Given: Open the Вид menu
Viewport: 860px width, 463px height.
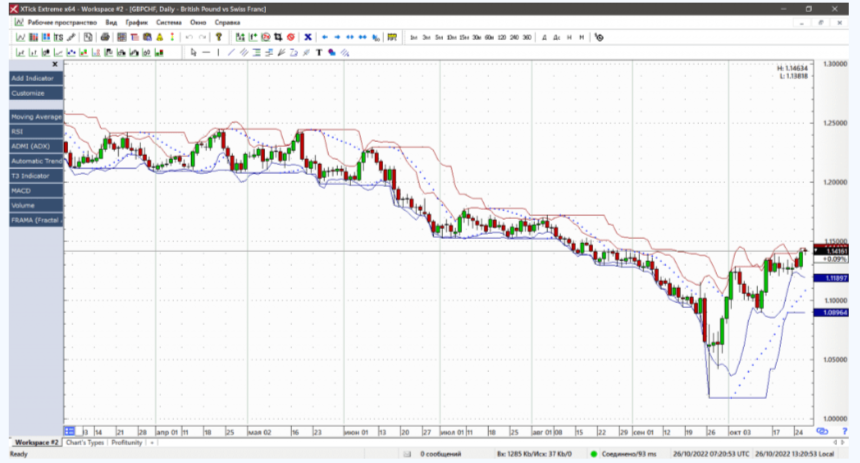Looking at the screenshot, I should pos(111,21).
